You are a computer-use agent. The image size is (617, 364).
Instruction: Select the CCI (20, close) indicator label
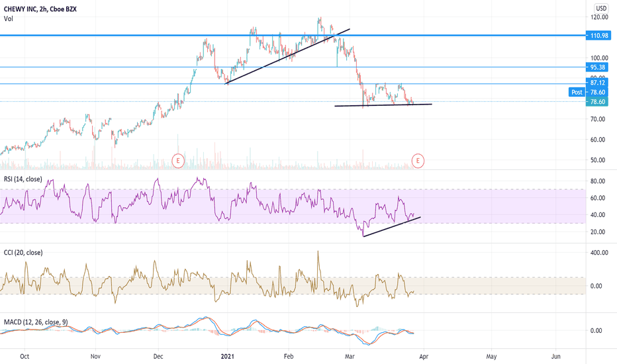pos(23,253)
